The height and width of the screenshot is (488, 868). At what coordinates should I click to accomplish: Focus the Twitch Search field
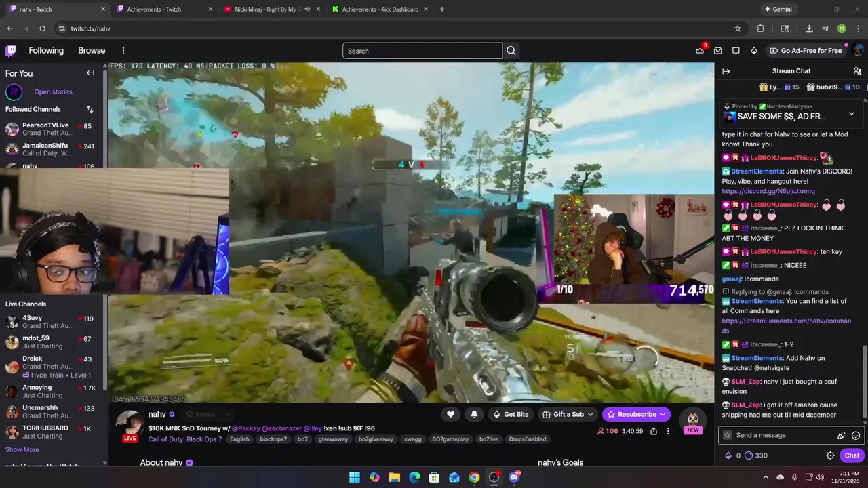(422, 51)
